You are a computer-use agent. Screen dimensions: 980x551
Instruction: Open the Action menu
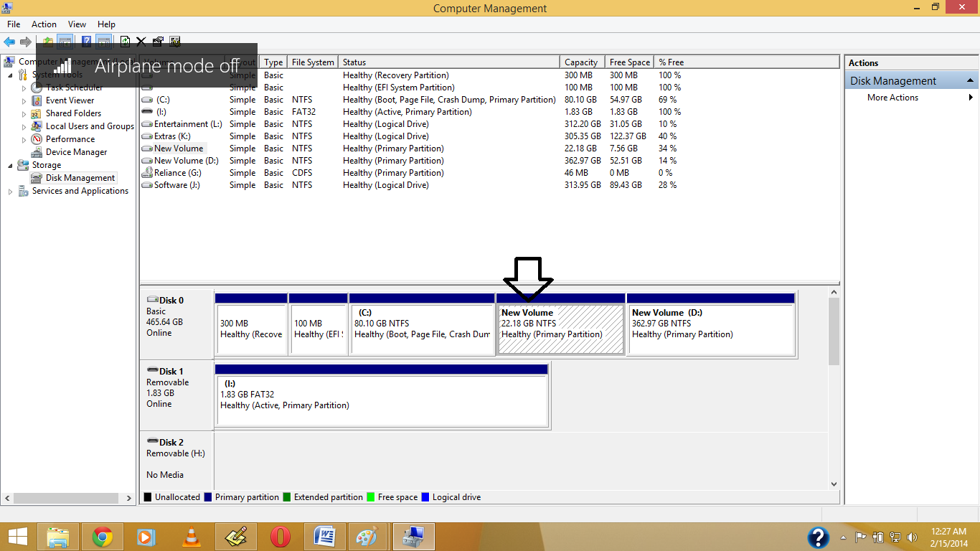44,24
